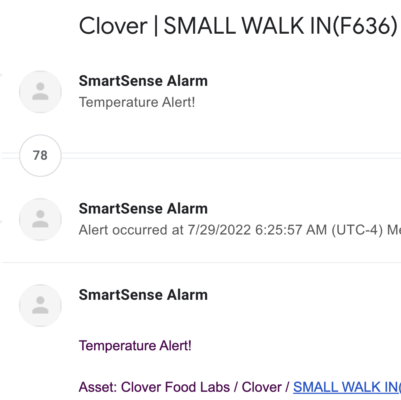Click the '6:25:57 AM' time in the snippet
Screen dimensions: 401x400
click(x=291, y=230)
